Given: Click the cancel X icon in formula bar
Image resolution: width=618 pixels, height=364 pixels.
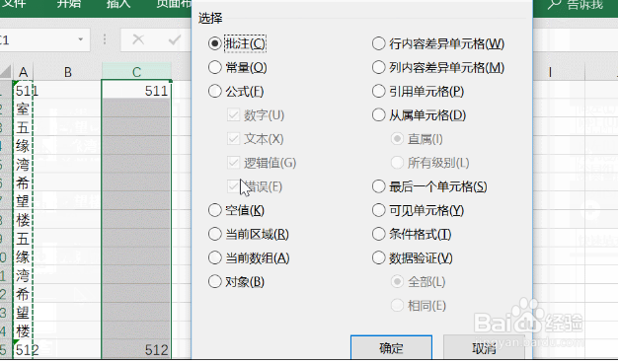Looking at the screenshot, I should pos(138,39).
